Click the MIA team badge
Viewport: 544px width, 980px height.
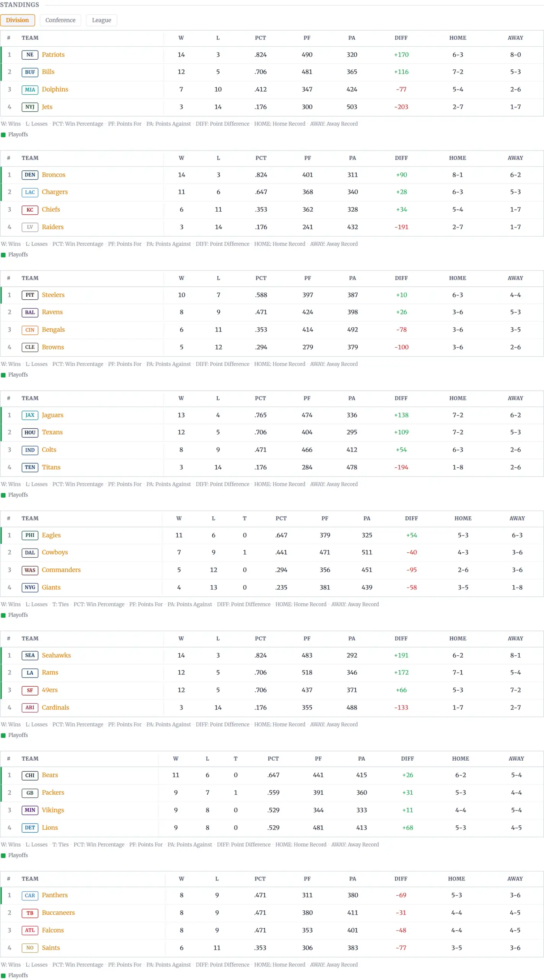[30, 90]
